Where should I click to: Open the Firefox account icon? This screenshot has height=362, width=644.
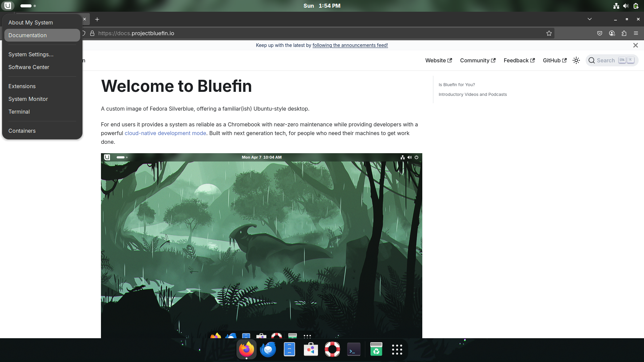click(612, 33)
